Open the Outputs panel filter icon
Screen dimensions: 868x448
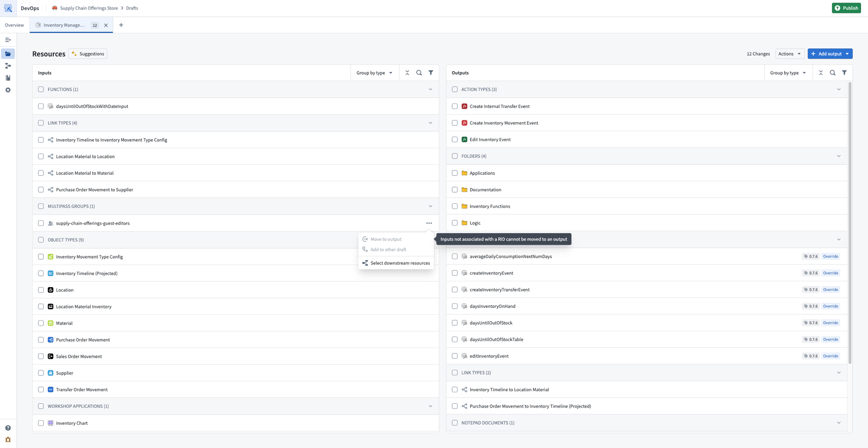tap(844, 73)
